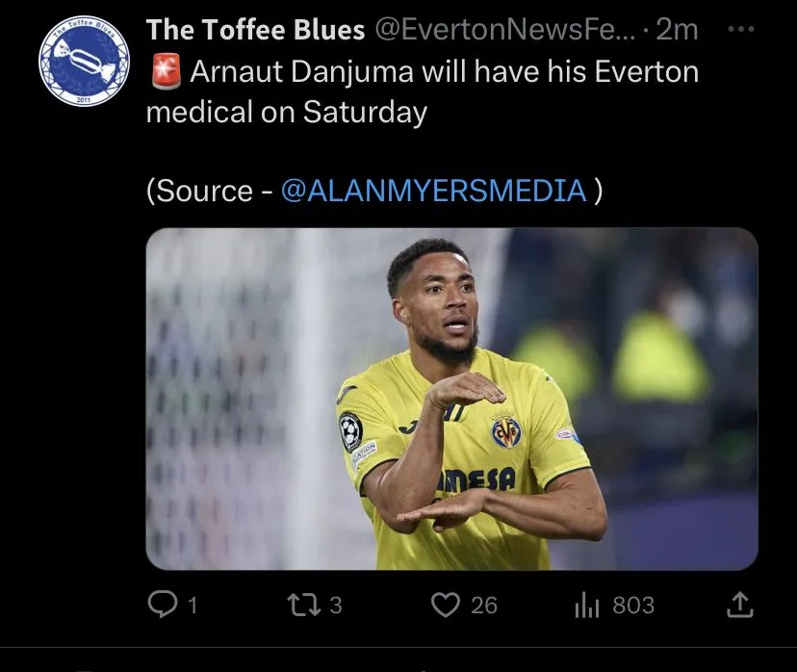Image resolution: width=797 pixels, height=672 pixels.
Task: Tap the retweet arrows icon
Action: pyautogui.click(x=303, y=605)
